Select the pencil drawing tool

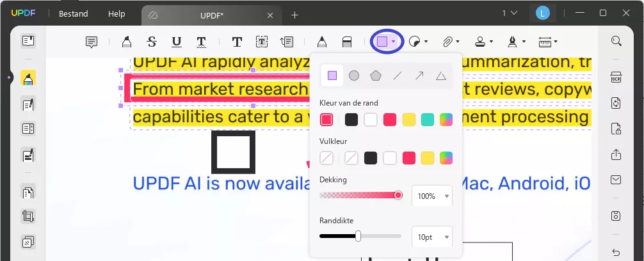(322, 42)
